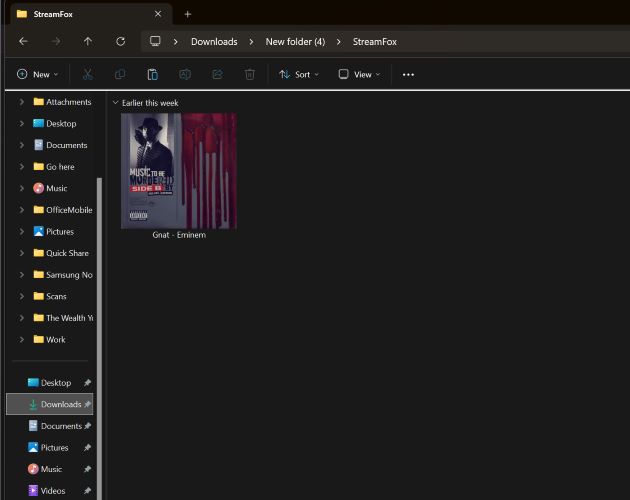Expand the Samsung Notes folder

(x=21, y=275)
